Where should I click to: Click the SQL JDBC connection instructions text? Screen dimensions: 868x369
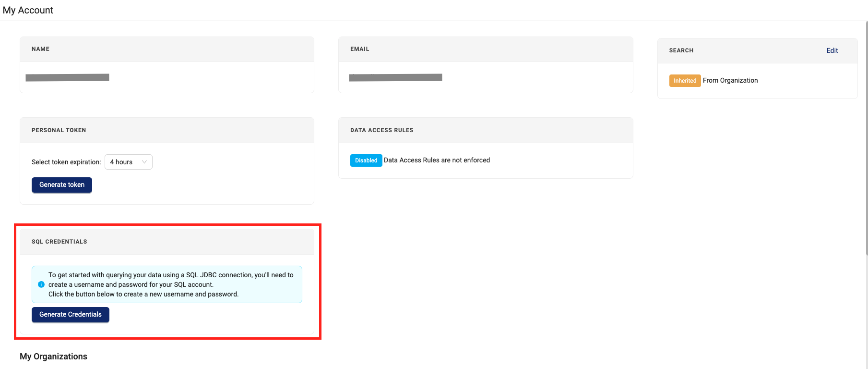[171, 284]
